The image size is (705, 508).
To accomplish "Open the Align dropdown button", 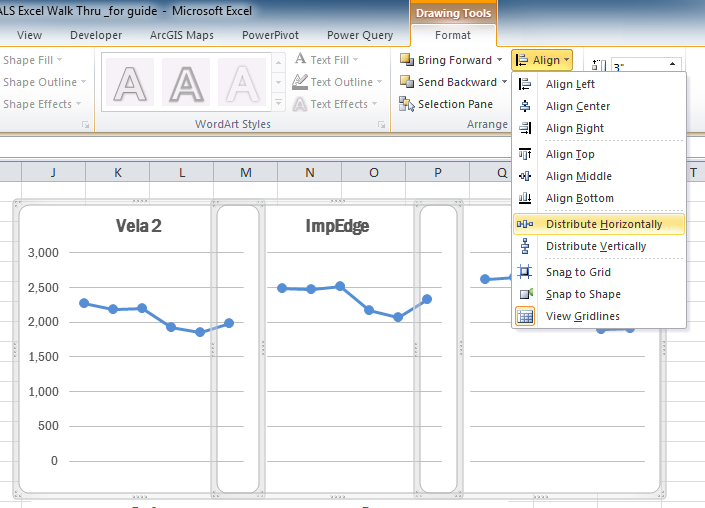I will [542, 60].
